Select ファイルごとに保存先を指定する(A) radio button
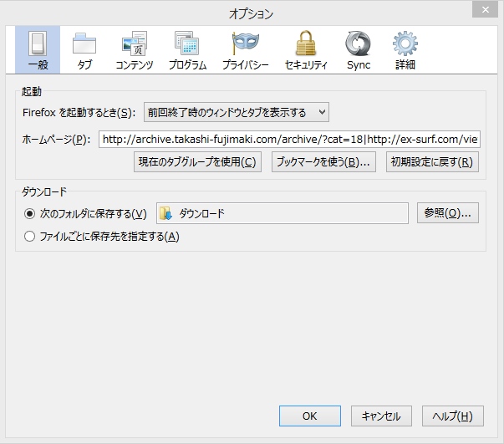504x444 pixels. coord(29,237)
